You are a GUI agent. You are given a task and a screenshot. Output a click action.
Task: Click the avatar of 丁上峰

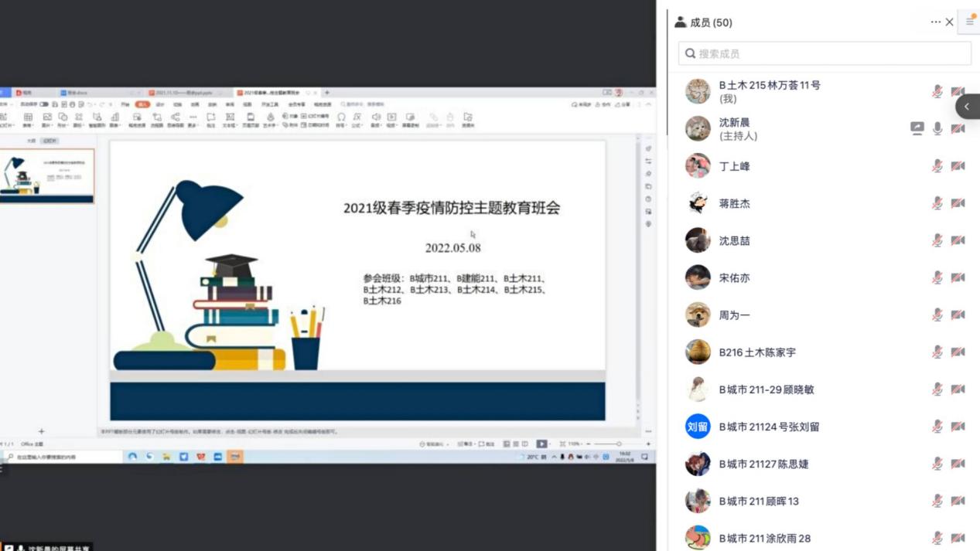point(698,166)
